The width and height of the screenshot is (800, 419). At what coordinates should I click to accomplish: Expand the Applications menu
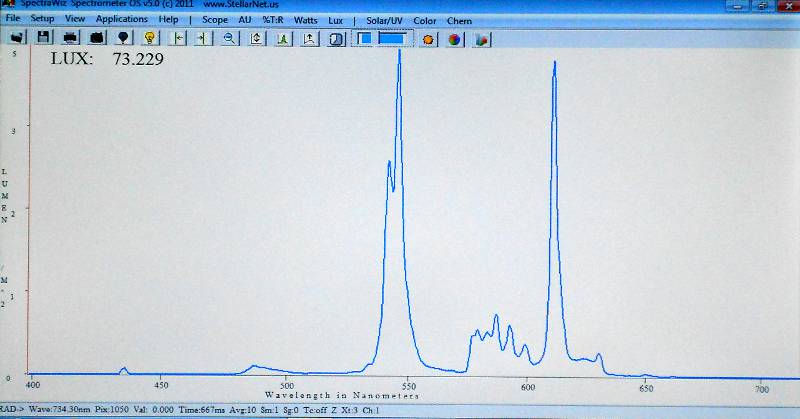121,19
